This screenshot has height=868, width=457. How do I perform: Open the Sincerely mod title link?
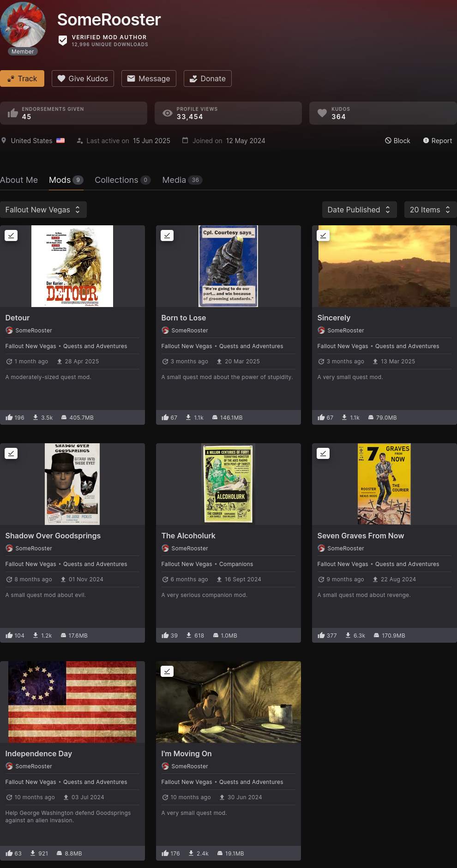[334, 318]
